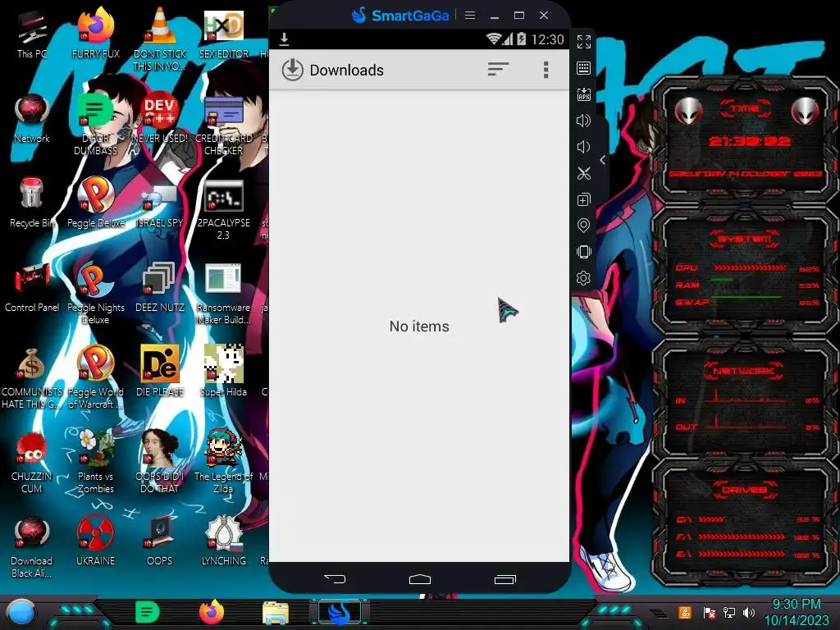Open Download Black Ali desktop icon

click(x=32, y=532)
